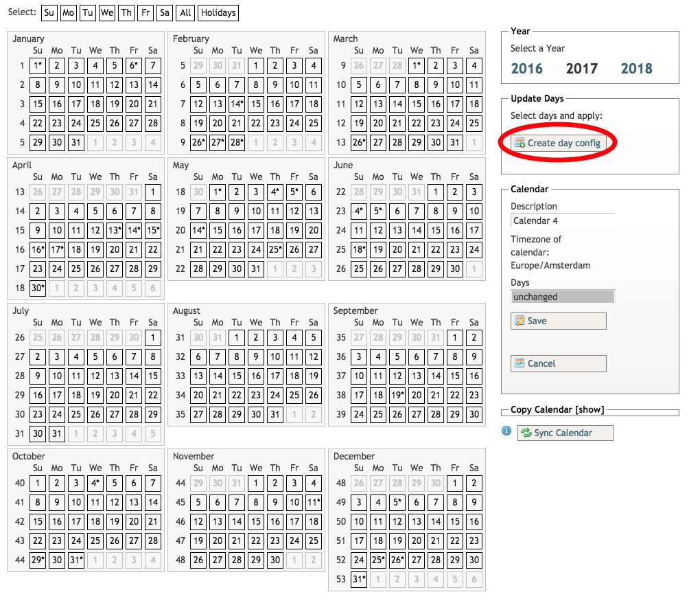The height and width of the screenshot is (603, 700).
Task: Select all Sundays with Su toggle
Action: [49, 12]
